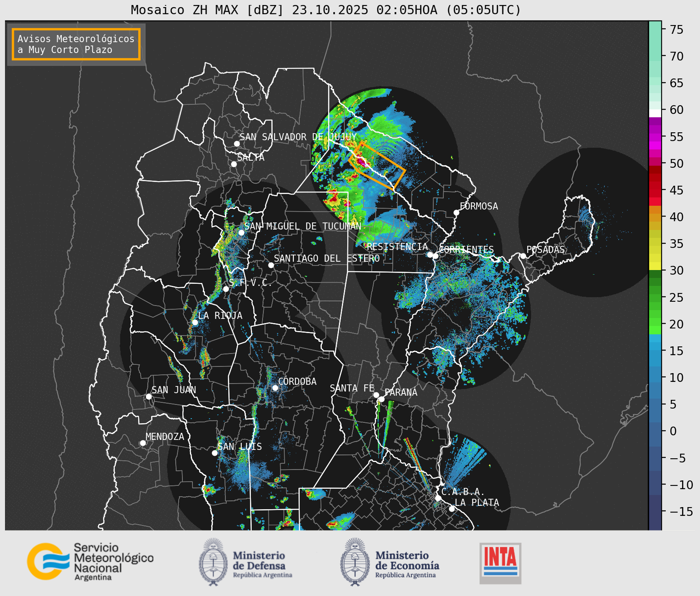
Task: Select the Santiago del Estero marker dot
Action: 271,265
